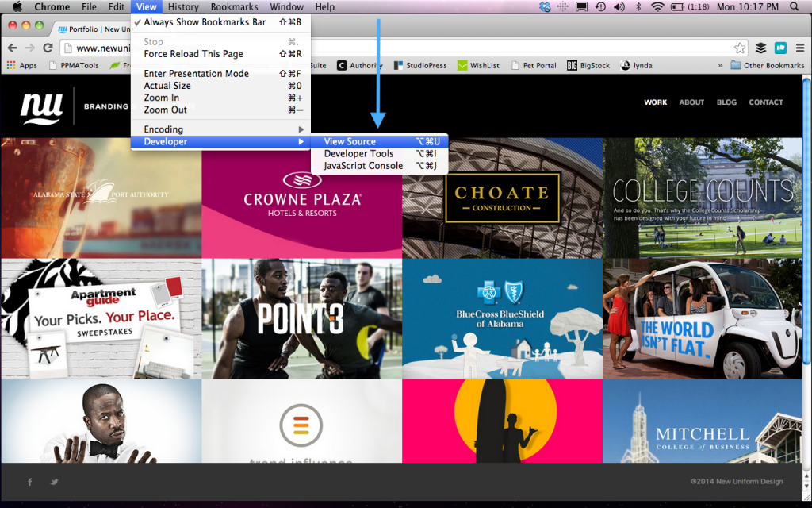Open the Apple menu
Viewport: 812px width, 508px height.
[17, 6]
